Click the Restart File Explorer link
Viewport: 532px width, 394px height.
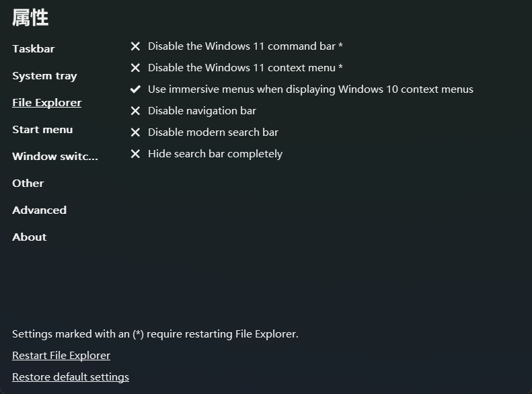(61, 356)
